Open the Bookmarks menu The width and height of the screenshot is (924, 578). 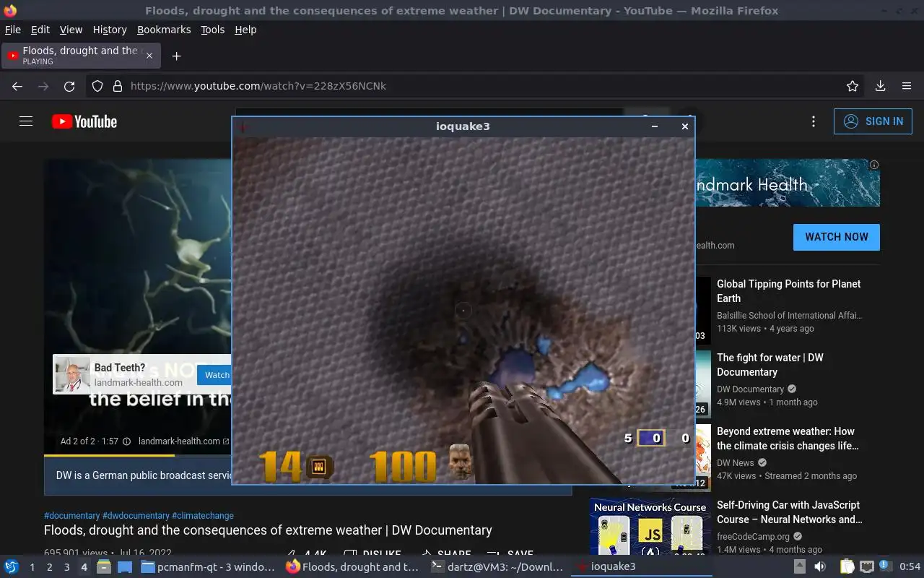[164, 30]
